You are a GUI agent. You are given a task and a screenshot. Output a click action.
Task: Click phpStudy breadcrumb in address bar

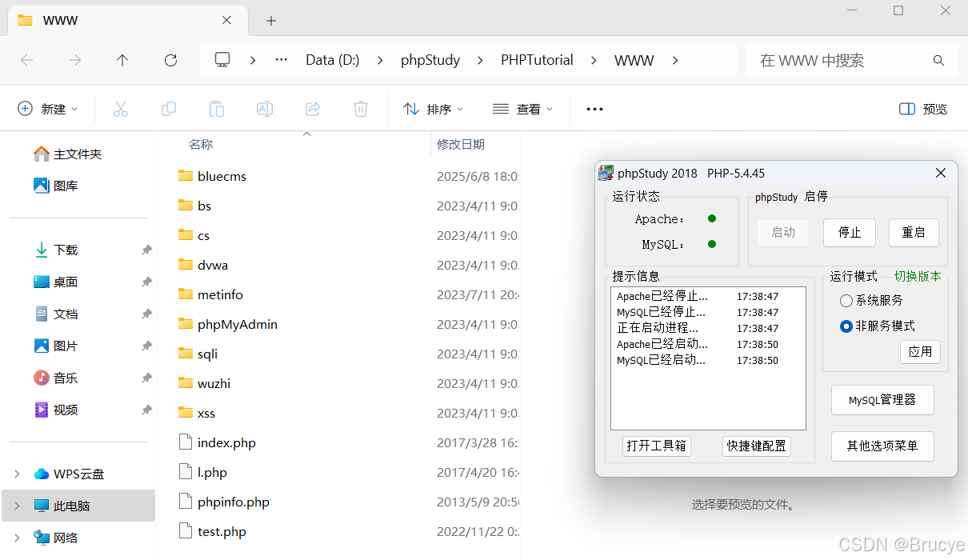430,60
